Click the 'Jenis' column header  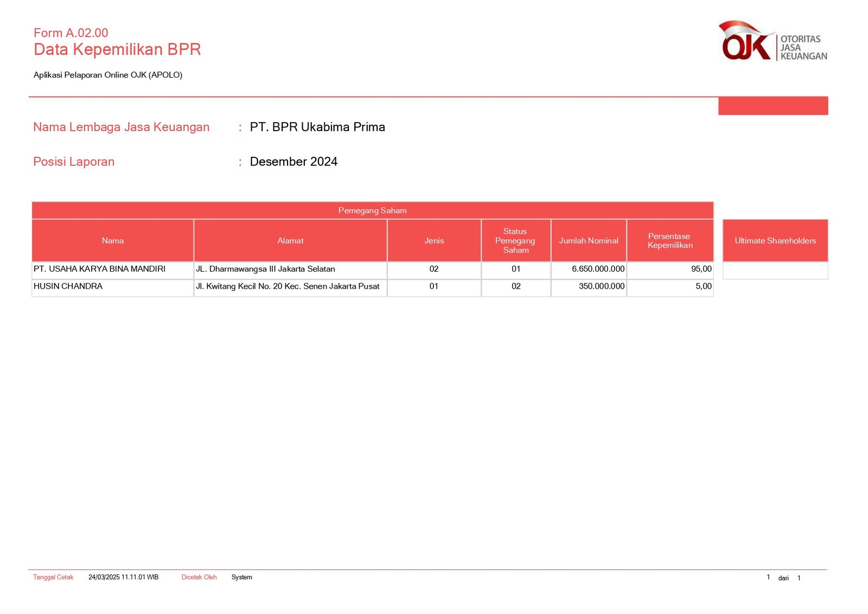[434, 241]
